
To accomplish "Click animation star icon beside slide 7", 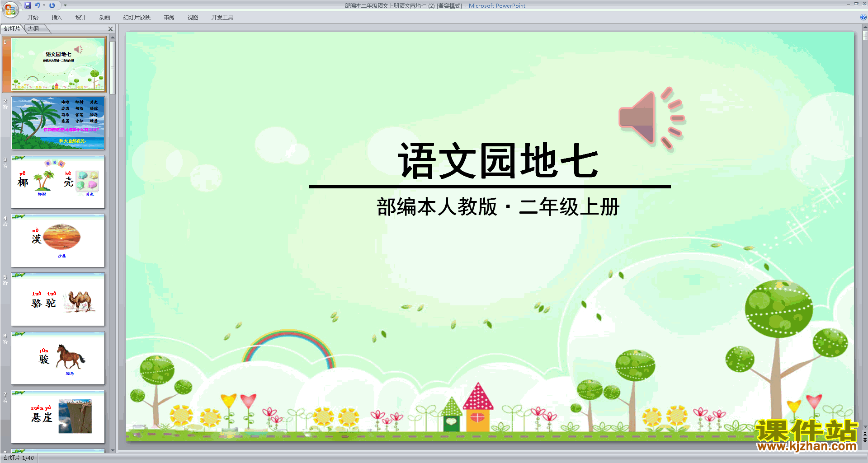I will pyautogui.click(x=5, y=401).
